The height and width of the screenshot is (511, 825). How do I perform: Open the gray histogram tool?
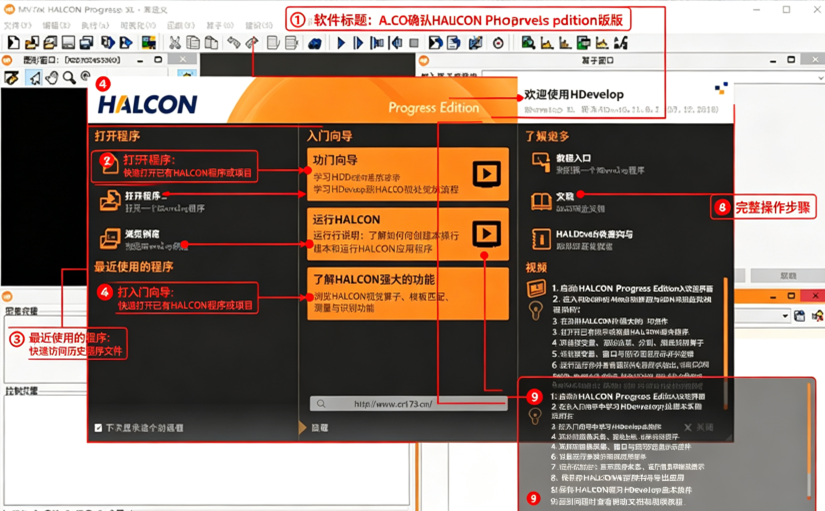(547, 43)
